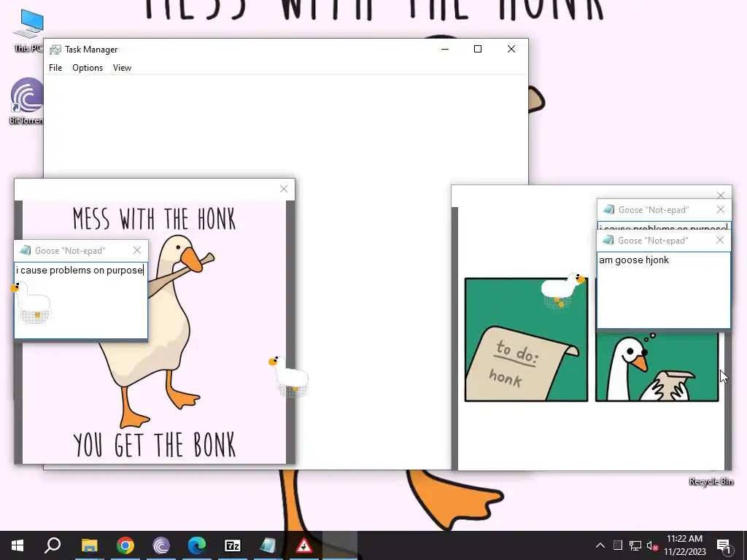Select the Recycle Bin desktop label
Image resolution: width=747 pixels, height=560 pixels.
pos(711,481)
